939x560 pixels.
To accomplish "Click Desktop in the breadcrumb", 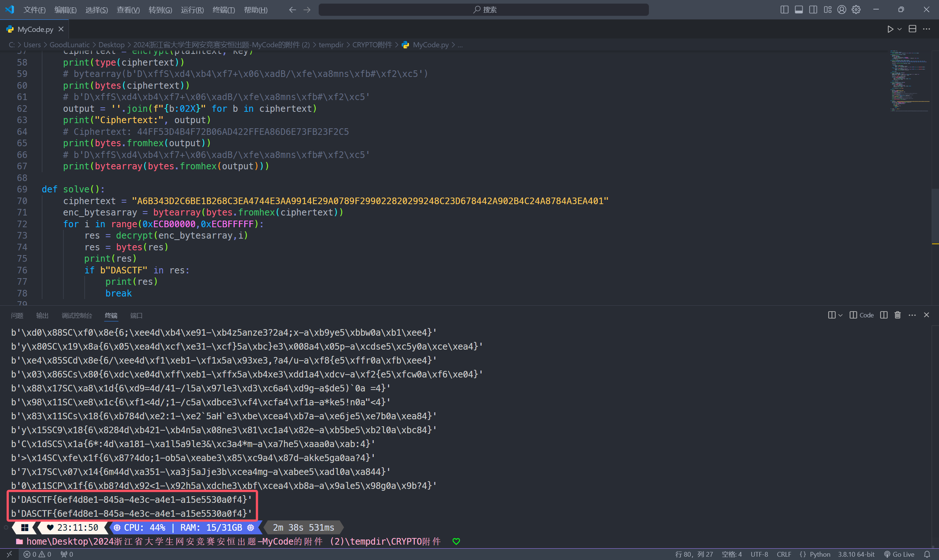I will (x=112, y=44).
